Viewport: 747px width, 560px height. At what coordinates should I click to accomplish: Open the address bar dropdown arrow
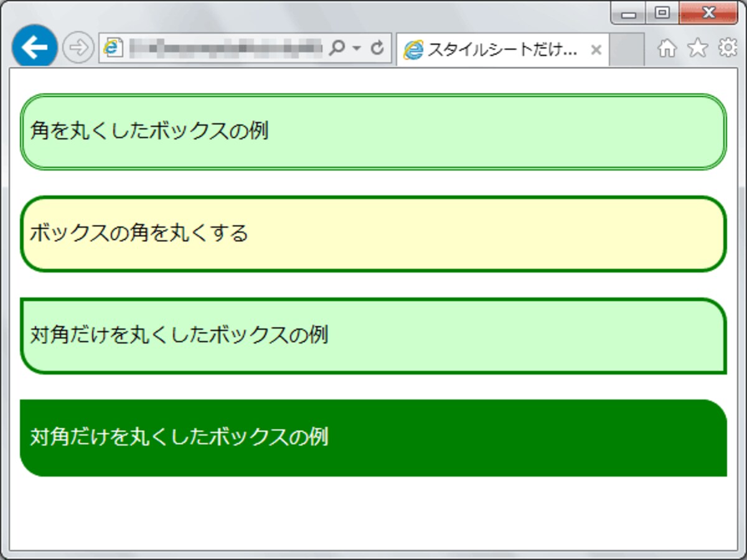(x=357, y=49)
